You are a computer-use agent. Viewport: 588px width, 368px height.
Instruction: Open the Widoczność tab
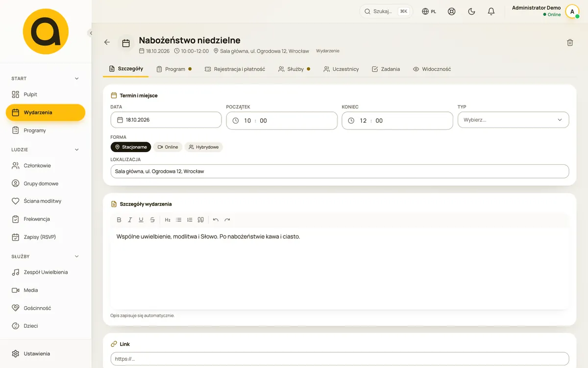tap(432, 69)
